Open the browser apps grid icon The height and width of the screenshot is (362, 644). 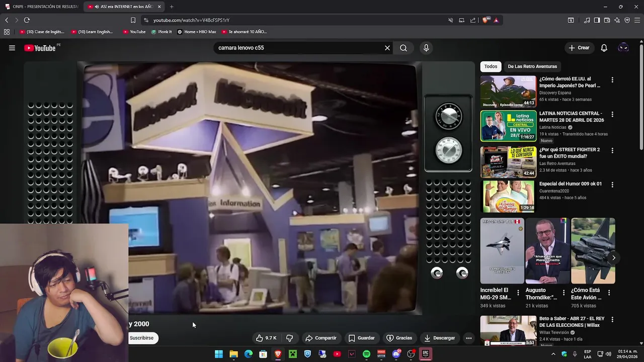7,32
